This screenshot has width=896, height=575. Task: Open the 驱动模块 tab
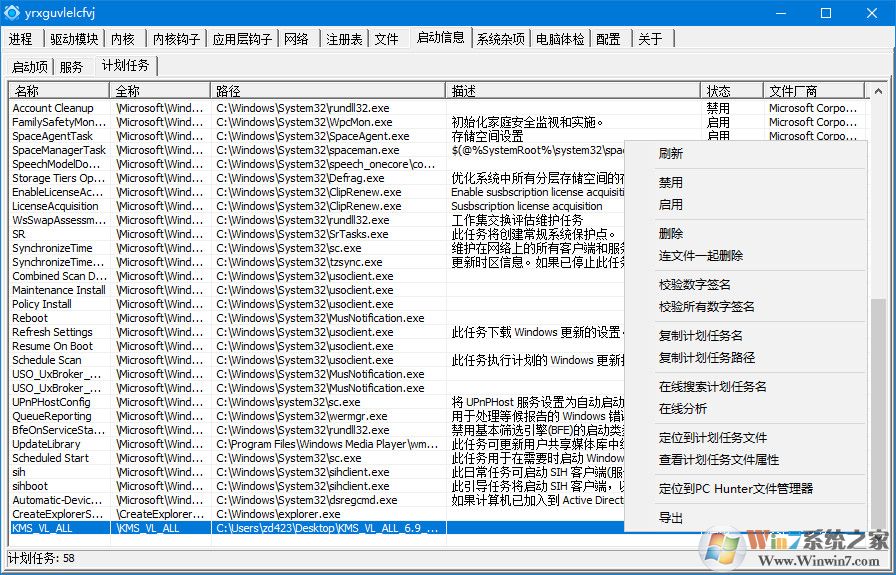[74, 39]
